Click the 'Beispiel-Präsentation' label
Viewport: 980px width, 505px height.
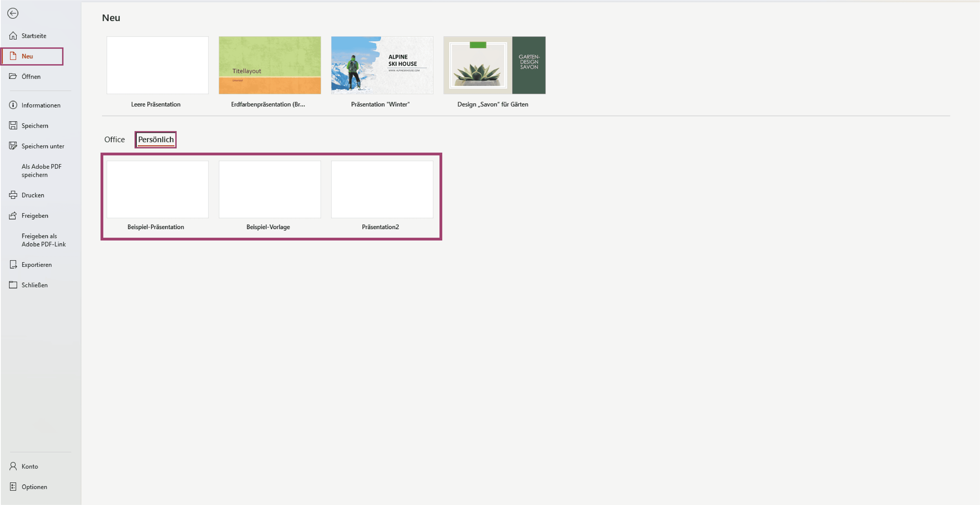point(156,227)
